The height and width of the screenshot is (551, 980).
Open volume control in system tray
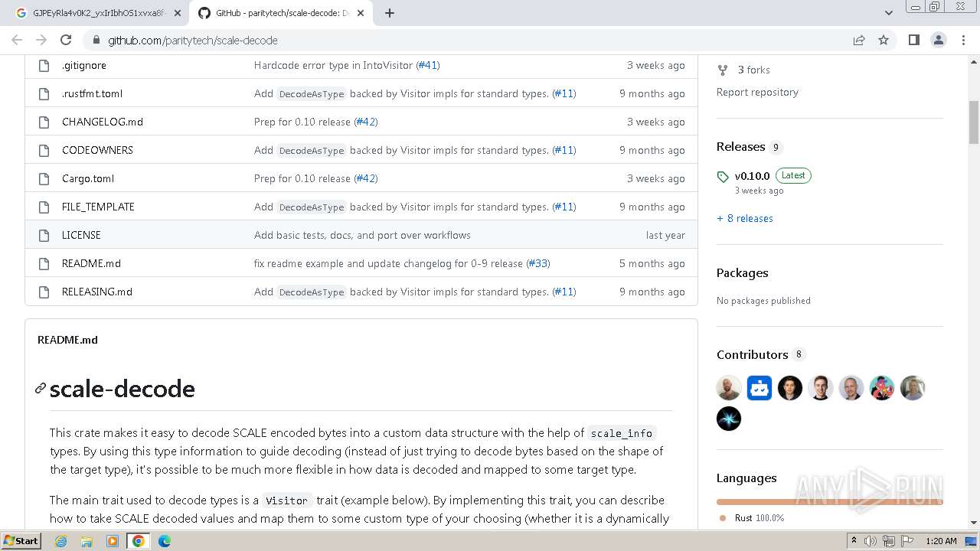tap(871, 541)
